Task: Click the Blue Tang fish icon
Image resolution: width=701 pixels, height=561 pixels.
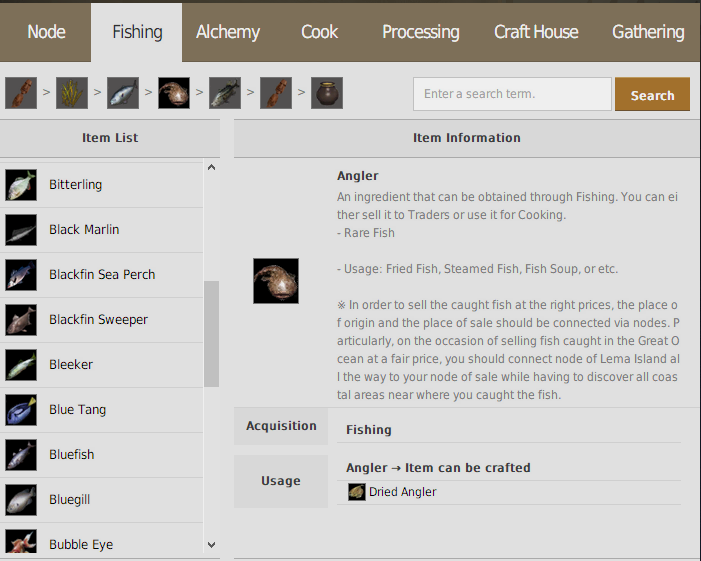Action: click(x=21, y=410)
